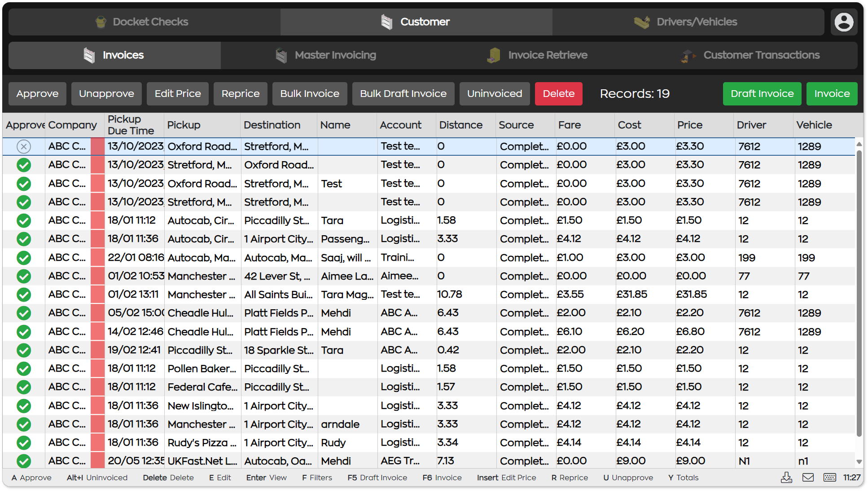The width and height of the screenshot is (868, 491).
Task: Select the Customer tab
Action: click(416, 22)
